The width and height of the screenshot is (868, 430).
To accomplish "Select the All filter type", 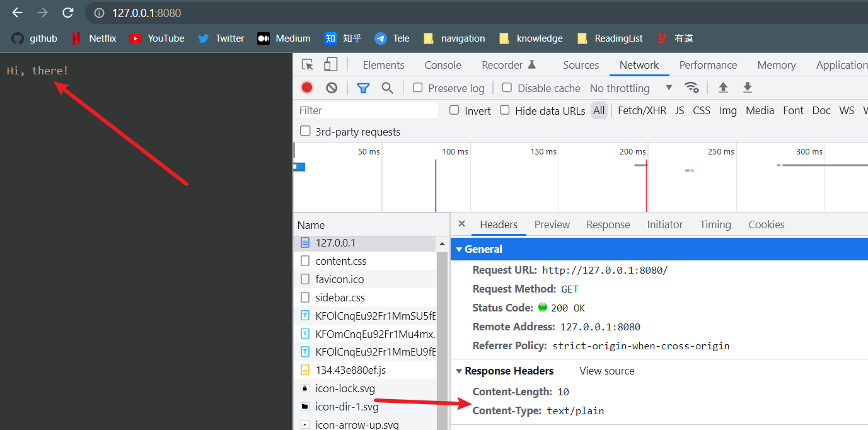I will (599, 110).
